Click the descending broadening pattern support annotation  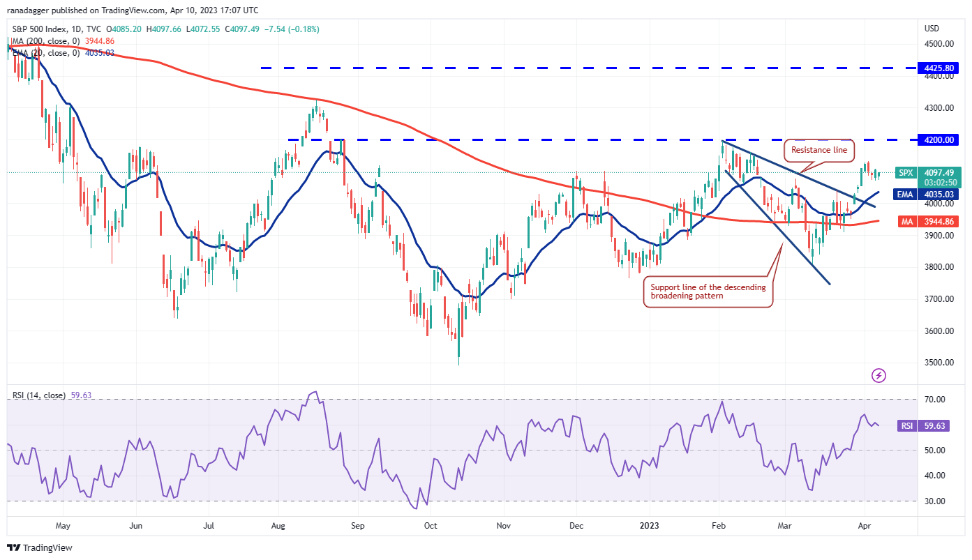point(707,291)
